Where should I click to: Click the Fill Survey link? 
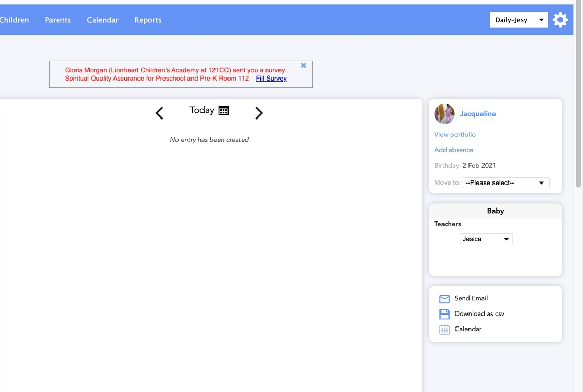coord(271,79)
